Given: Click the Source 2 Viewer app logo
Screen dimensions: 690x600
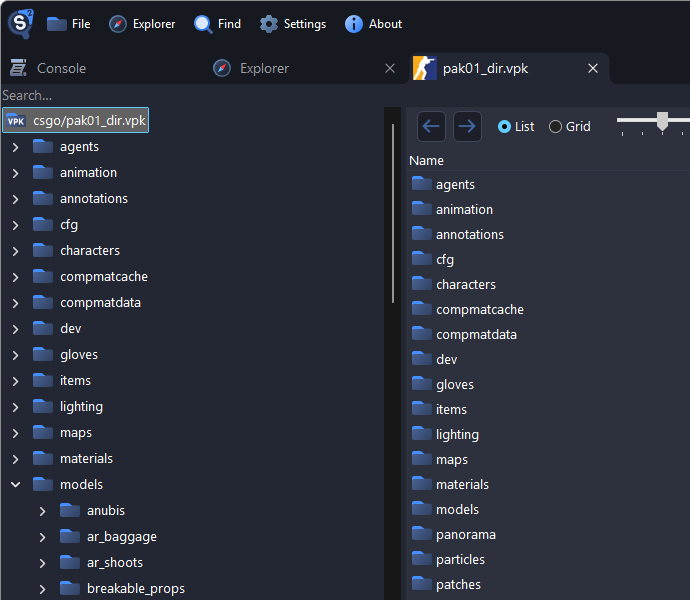Looking at the screenshot, I should coord(21,23).
